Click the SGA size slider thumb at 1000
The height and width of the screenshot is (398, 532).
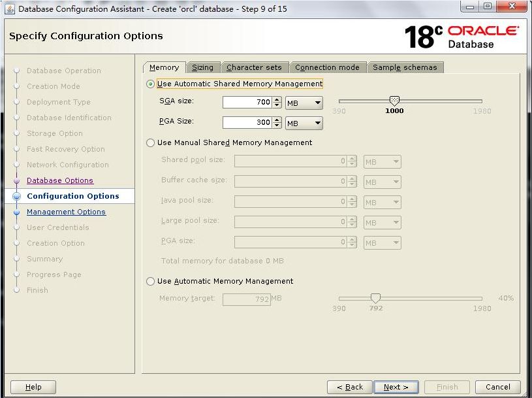pos(394,101)
